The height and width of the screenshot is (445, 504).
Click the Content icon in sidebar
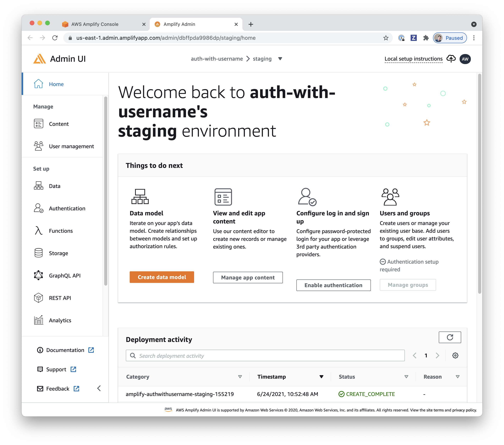38,124
